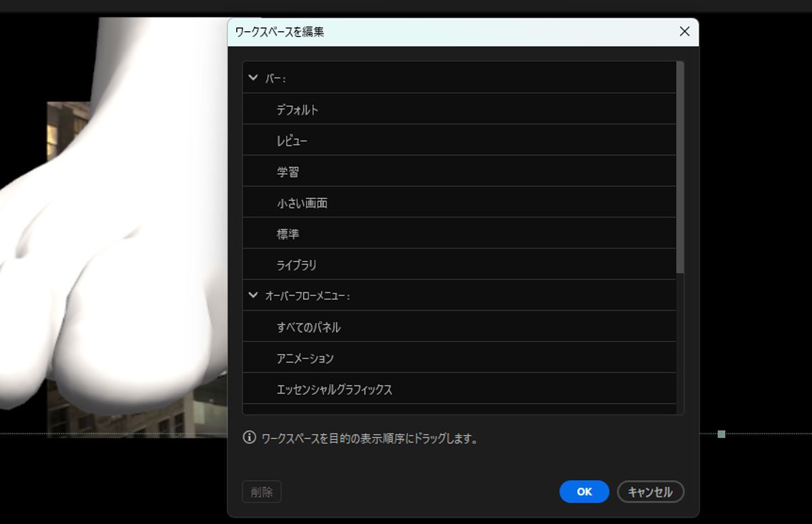Click the 削除 button
This screenshot has height=524, width=812.
click(262, 492)
